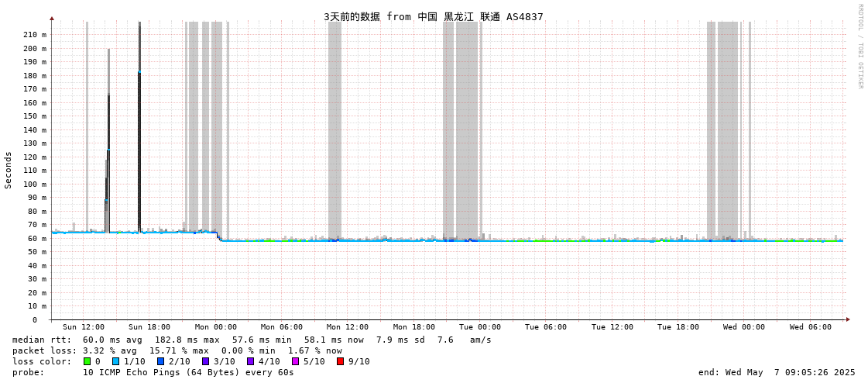Click the 'Tue 18:00' x-axis label
Screen dimensions: 868x383
(x=678, y=327)
